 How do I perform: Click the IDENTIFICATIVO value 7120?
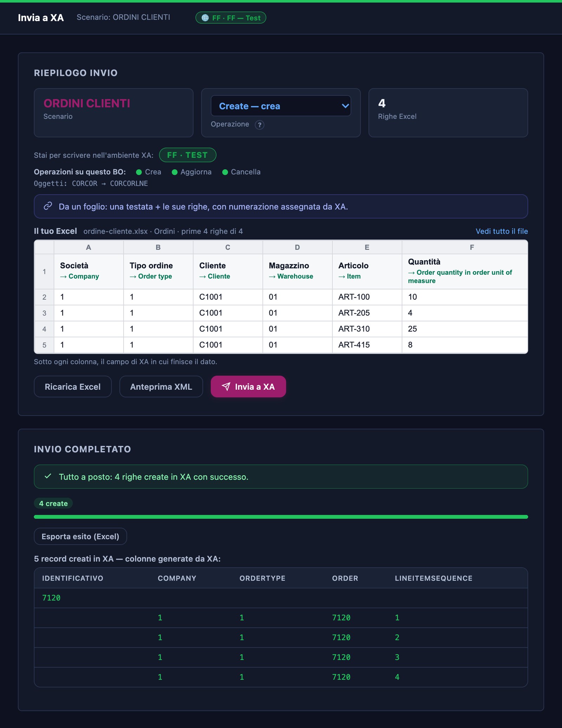tap(51, 598)
